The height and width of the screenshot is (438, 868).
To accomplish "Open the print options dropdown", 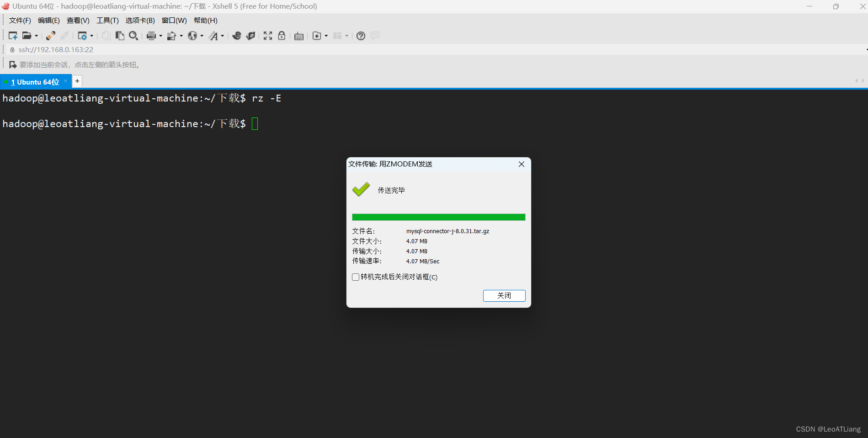I will click(160, 36).
